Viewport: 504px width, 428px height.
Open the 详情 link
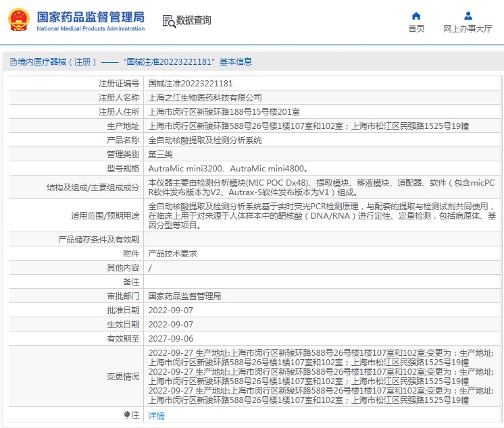[156, 416]
